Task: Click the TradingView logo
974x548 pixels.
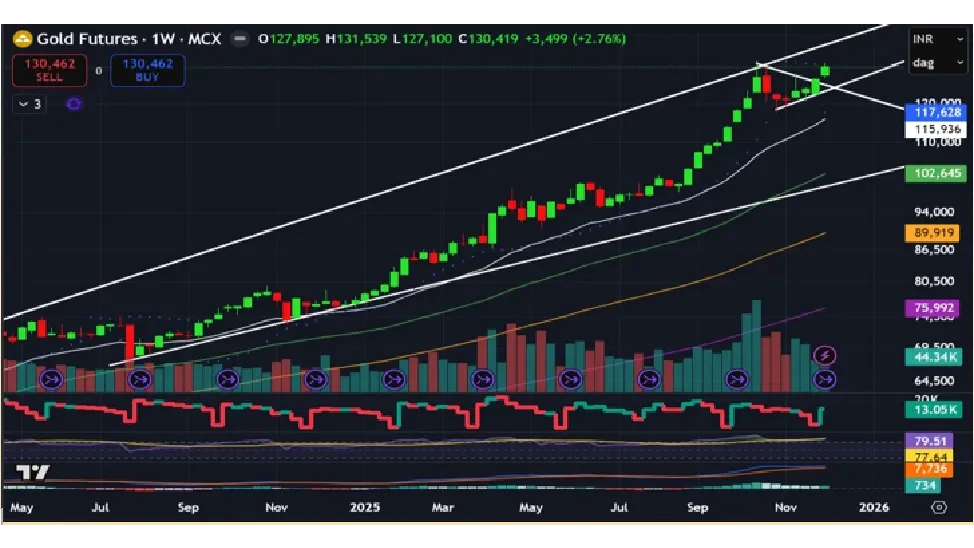Action: tap(32, 473)
